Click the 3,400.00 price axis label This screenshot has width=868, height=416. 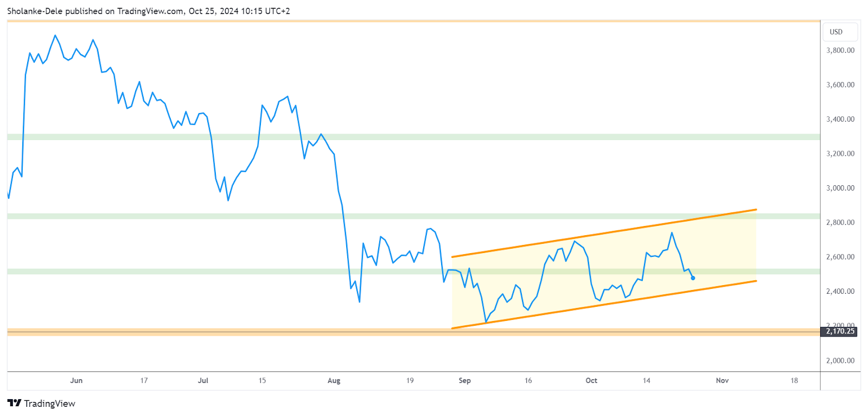pos(840,119)
